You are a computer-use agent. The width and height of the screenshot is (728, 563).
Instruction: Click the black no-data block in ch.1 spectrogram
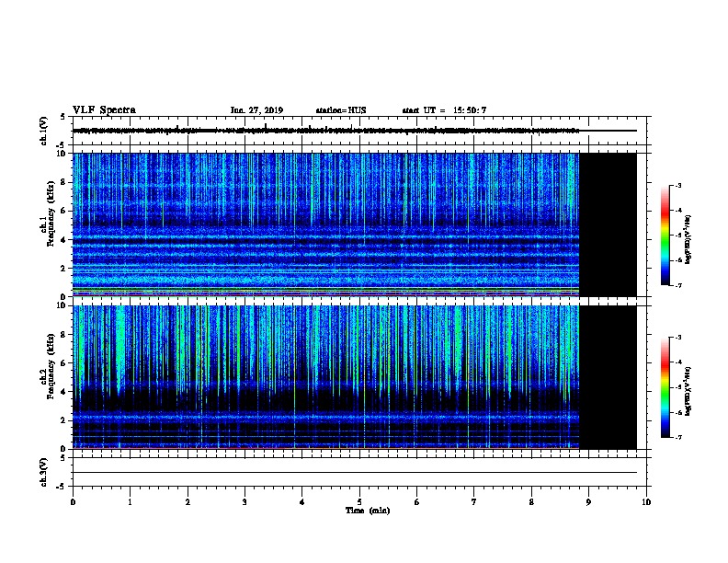(609, 224)
